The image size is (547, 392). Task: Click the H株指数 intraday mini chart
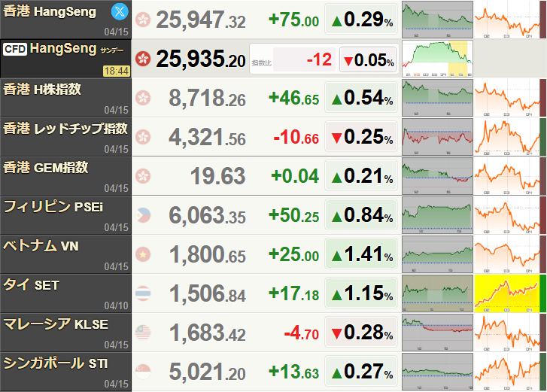coord(437,98)
